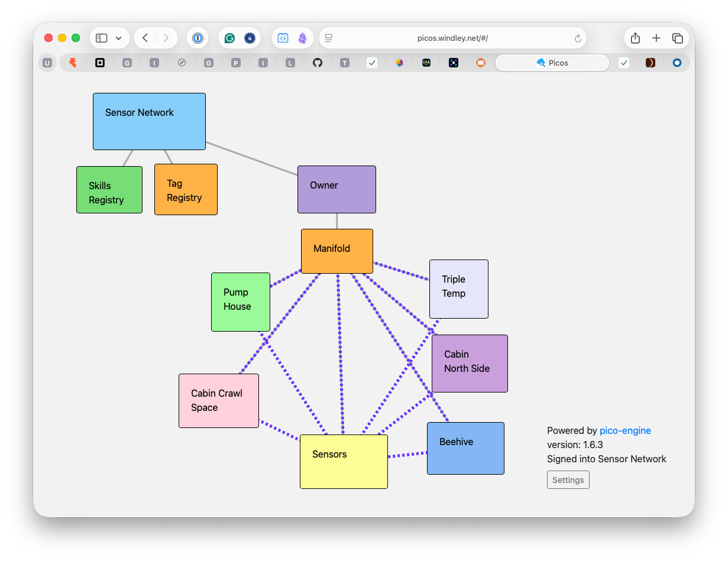Click the dark blue padlock extension icon
The image size is (728, 561).
point(250,38)
